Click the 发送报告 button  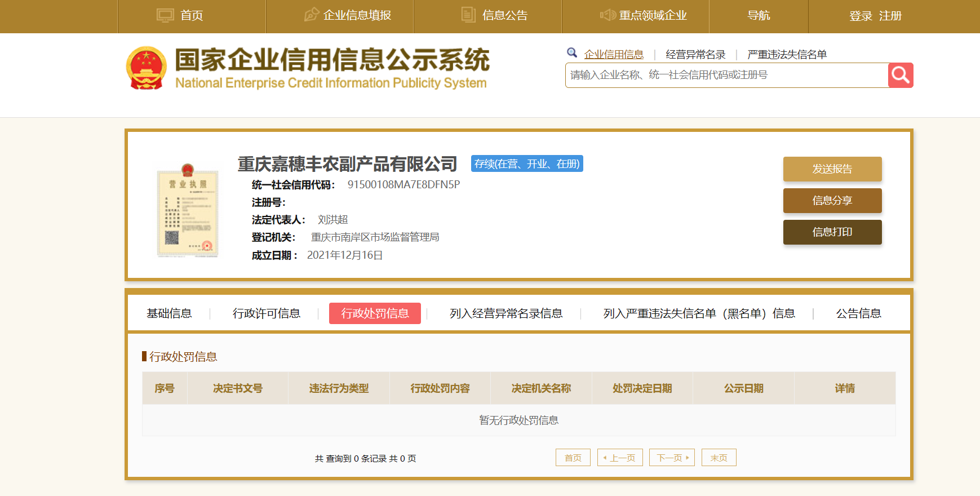pyautogui.click(x=832, y=169)
